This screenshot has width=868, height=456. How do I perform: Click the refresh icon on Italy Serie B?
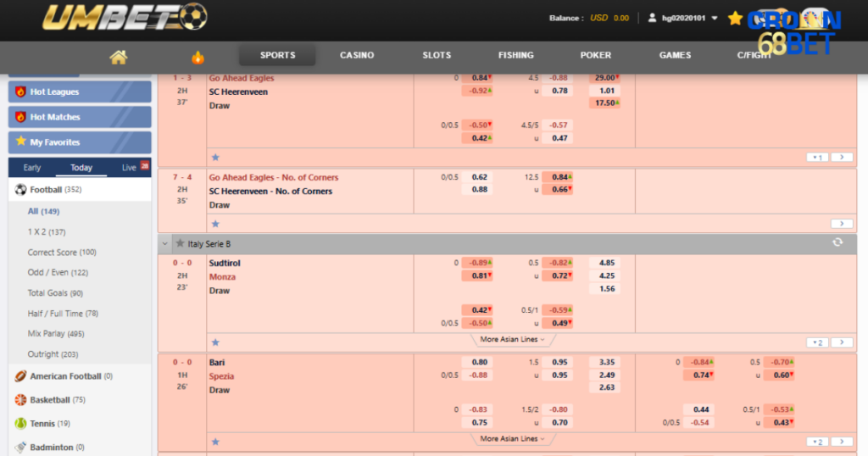837,242
